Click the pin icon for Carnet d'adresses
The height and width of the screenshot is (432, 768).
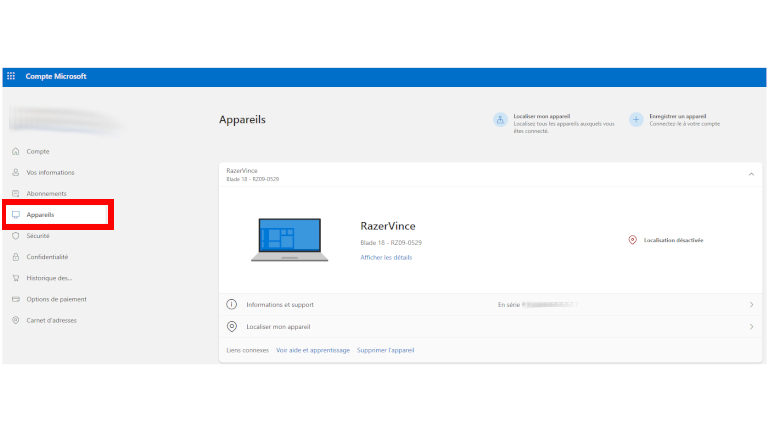[x=16, y=320]
